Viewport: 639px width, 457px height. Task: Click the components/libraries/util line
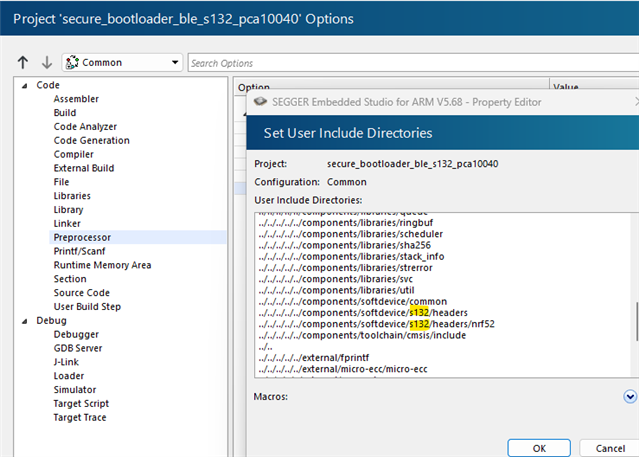(337, 290)
